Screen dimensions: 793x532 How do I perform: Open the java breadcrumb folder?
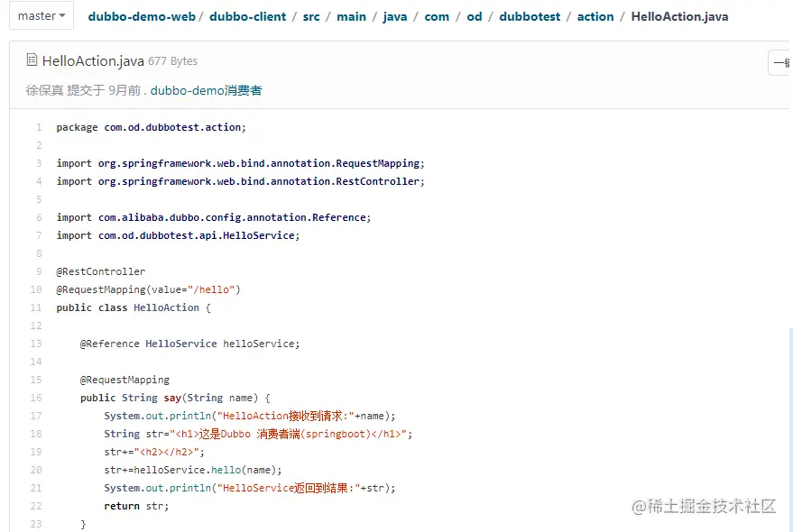point(395,17)
